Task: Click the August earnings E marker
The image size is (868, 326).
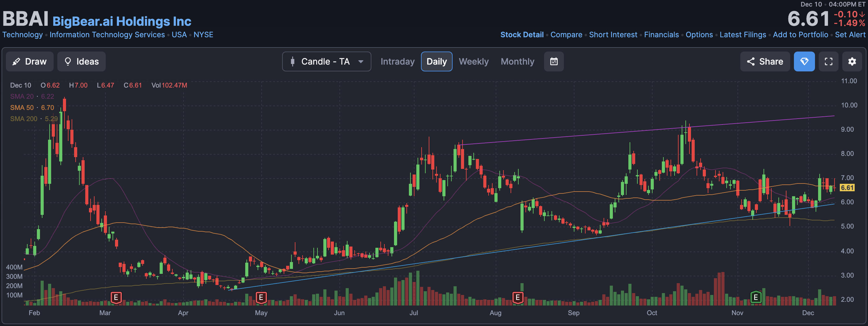Action: pos(518,298)
